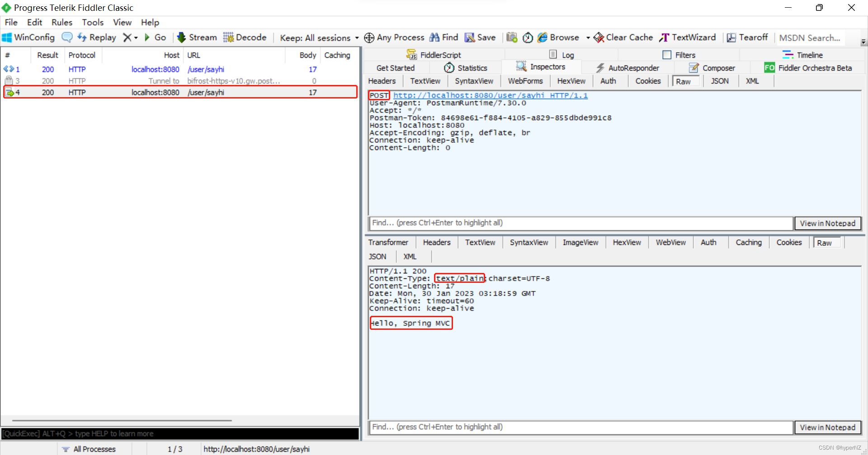The width and height of the screenshot is (868, 455).
Task: Select request Cookies inspector tab
Action: 648,81
